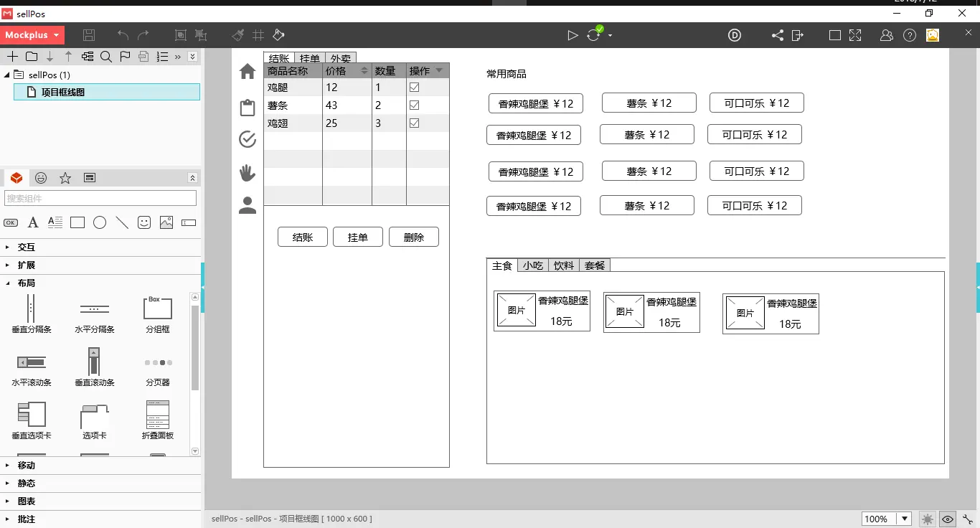Open the 小吃 category tab

[533, 265]
